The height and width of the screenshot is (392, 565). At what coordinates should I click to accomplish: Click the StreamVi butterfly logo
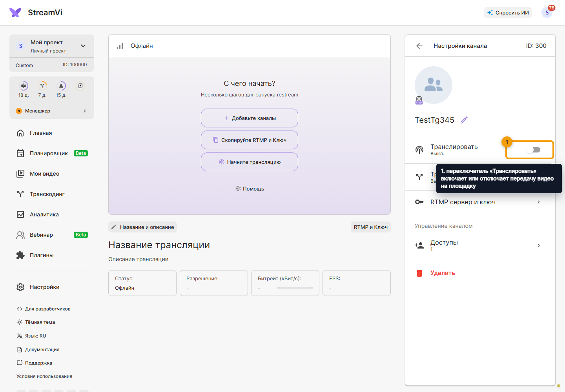pos(15,13)
